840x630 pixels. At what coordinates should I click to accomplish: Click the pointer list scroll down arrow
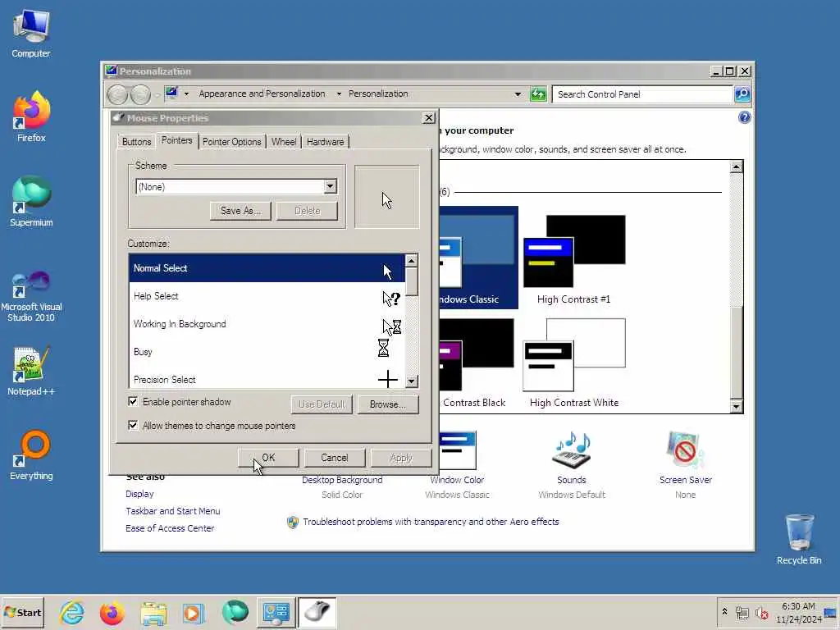[412, 381]
